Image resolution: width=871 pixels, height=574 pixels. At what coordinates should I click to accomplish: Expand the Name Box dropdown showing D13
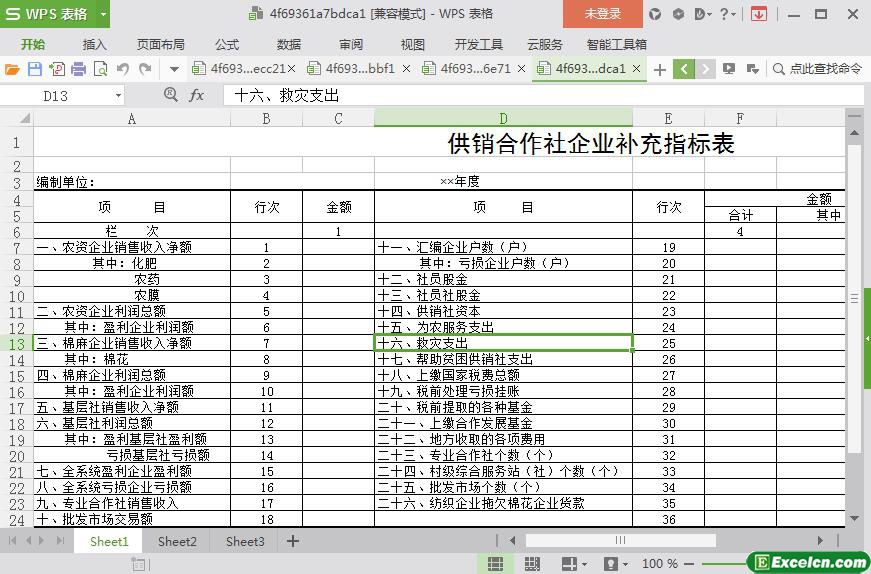coord(118,96)
